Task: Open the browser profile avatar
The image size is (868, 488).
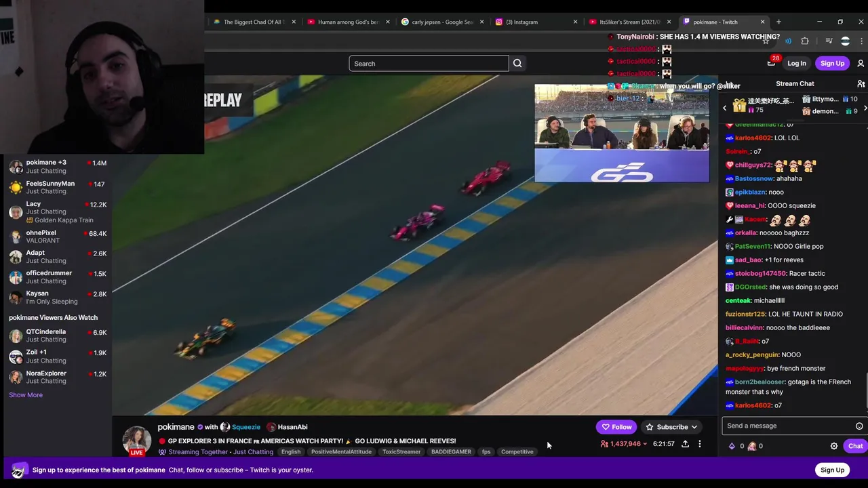Action: pyautogui.click(x=845, y=41)
